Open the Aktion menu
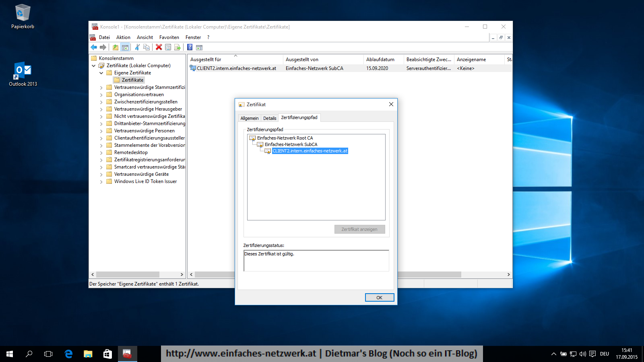The image size is (644, 362). [x=123, y=37]
